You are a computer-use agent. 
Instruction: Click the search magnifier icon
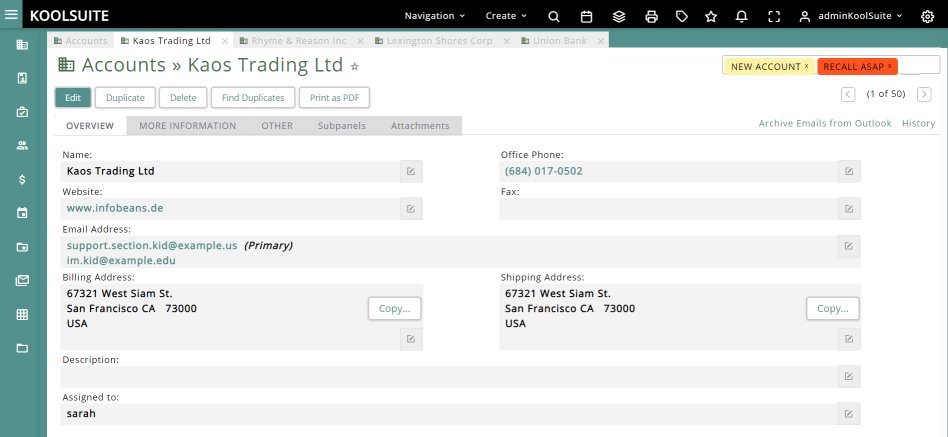554,16
